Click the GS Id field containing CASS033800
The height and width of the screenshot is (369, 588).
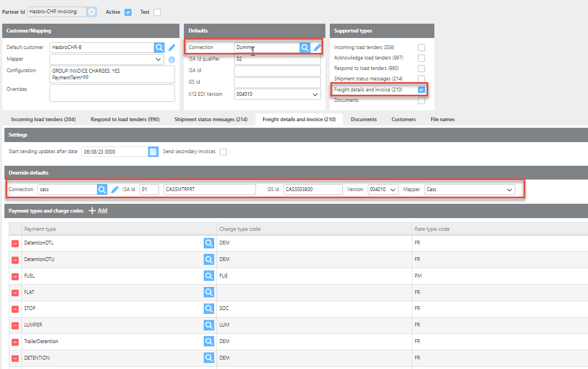pyautogui.click(x=313, y=189)
